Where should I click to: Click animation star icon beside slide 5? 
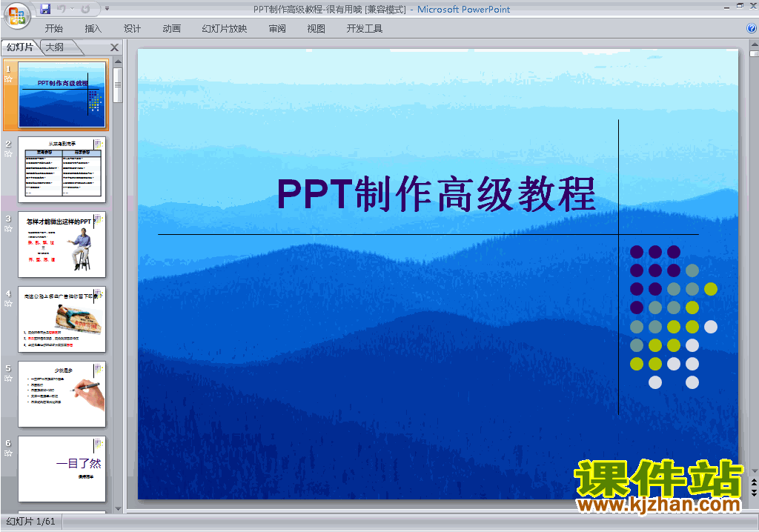(8, 379)
